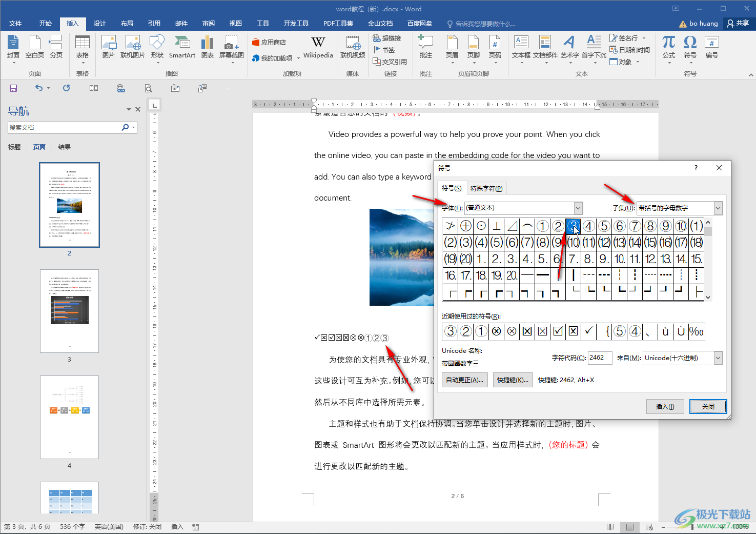Insert a blank page (空白页)
The image size is (756, 534).
tap(35, 47)
